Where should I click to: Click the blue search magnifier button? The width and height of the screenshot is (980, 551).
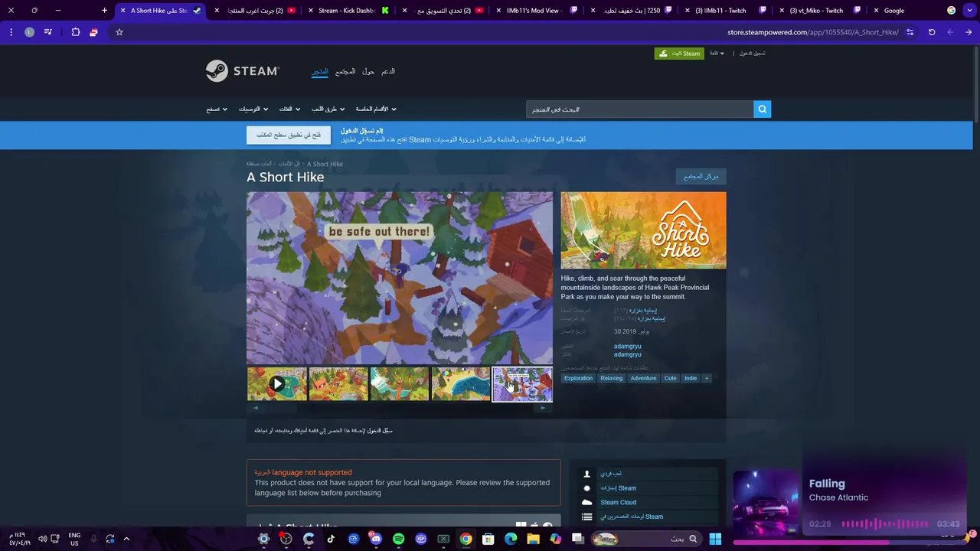tap(762, 109)
